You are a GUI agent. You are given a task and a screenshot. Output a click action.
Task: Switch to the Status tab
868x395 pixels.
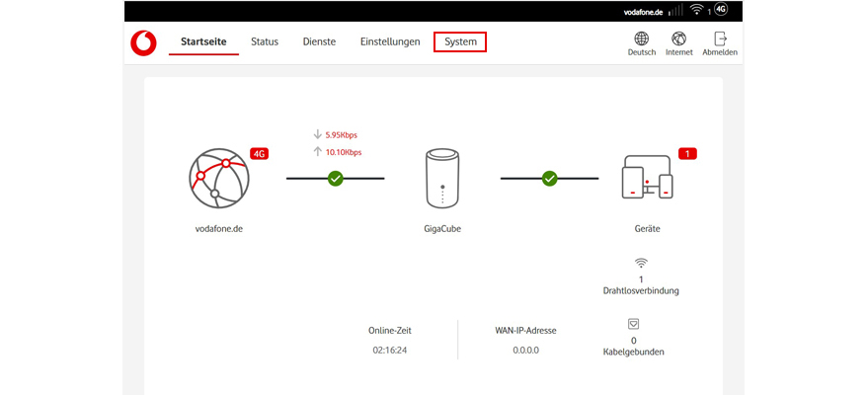click(265, 41)
